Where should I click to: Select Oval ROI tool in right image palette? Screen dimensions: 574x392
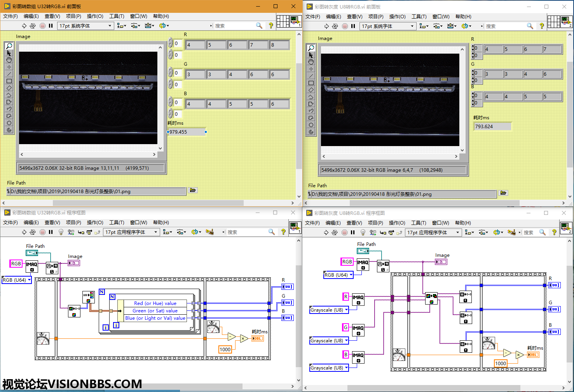point(311,125)
